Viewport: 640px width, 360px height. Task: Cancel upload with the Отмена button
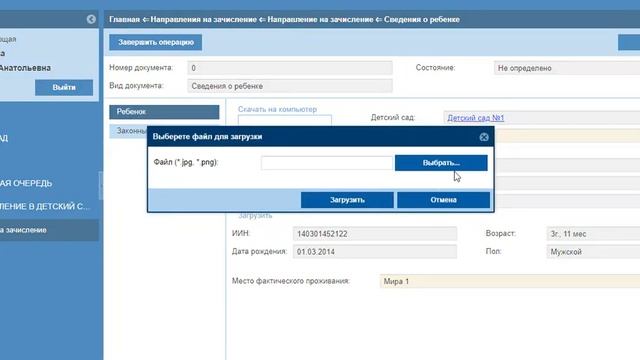443,200
